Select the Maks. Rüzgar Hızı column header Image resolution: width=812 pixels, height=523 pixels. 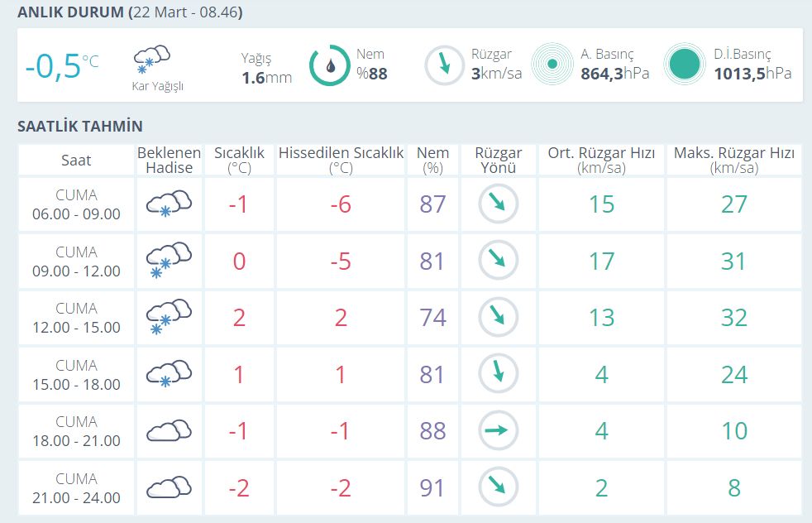coord(733,160)
